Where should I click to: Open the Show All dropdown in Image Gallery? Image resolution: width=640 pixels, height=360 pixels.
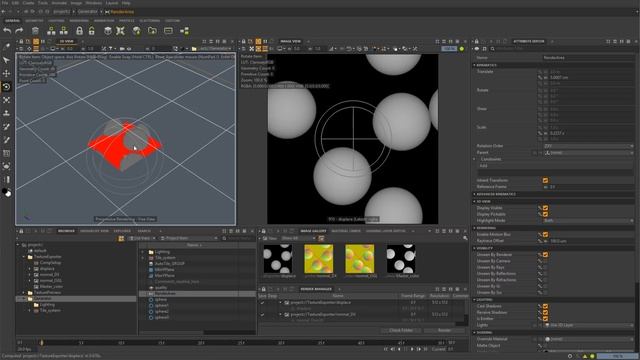[299, 238]
